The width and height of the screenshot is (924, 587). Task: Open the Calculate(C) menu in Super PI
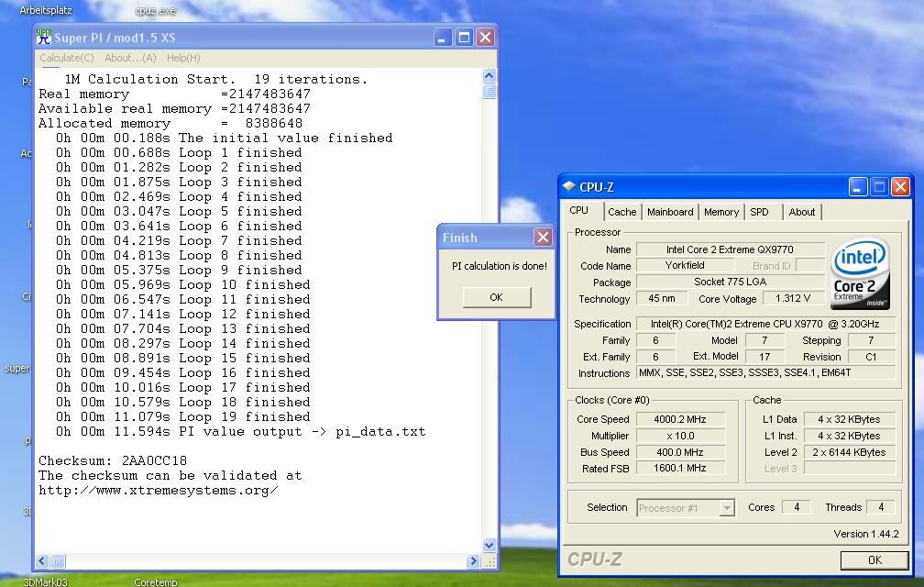coord(67,58)
